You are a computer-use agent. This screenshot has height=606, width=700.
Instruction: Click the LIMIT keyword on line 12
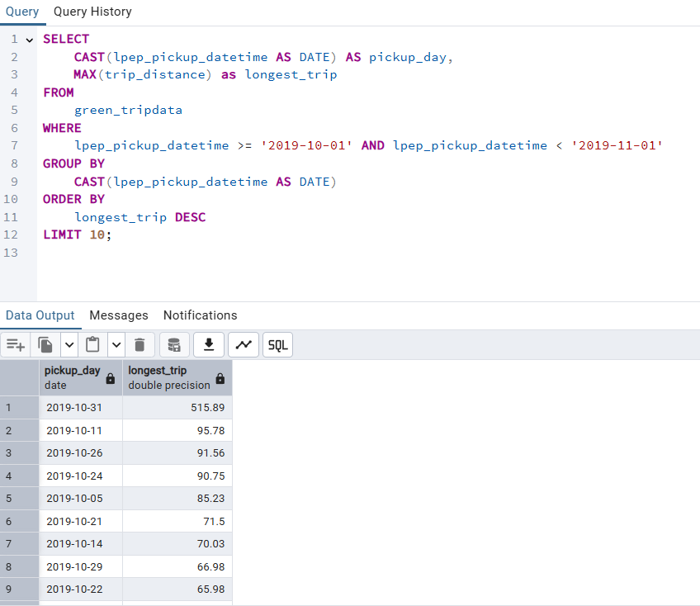pyautogui.click(x=62, y=235)
